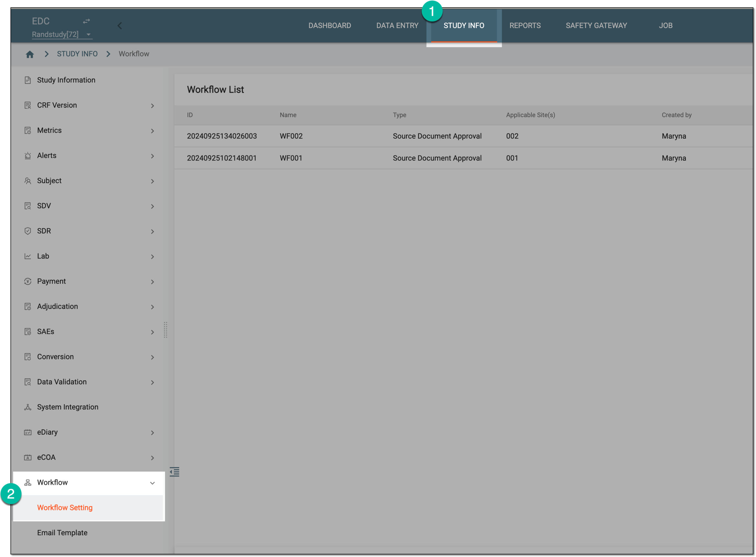Image resolution: width=756 pixels, height=557 pixels.
Task: Click the Created by column header
Action: (676, 115)
